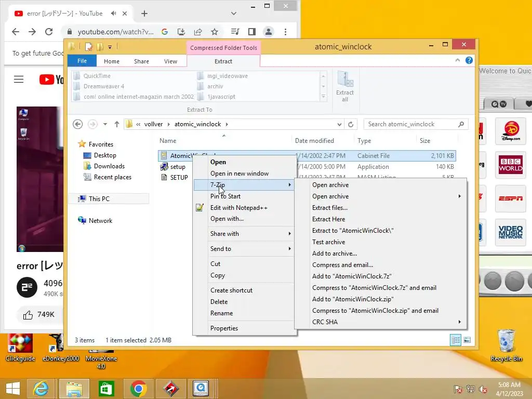The width and height of the screenshot is (532, 399).
Task: Click Chrome icon in taskbar
Action: click(x=138, y=389)
